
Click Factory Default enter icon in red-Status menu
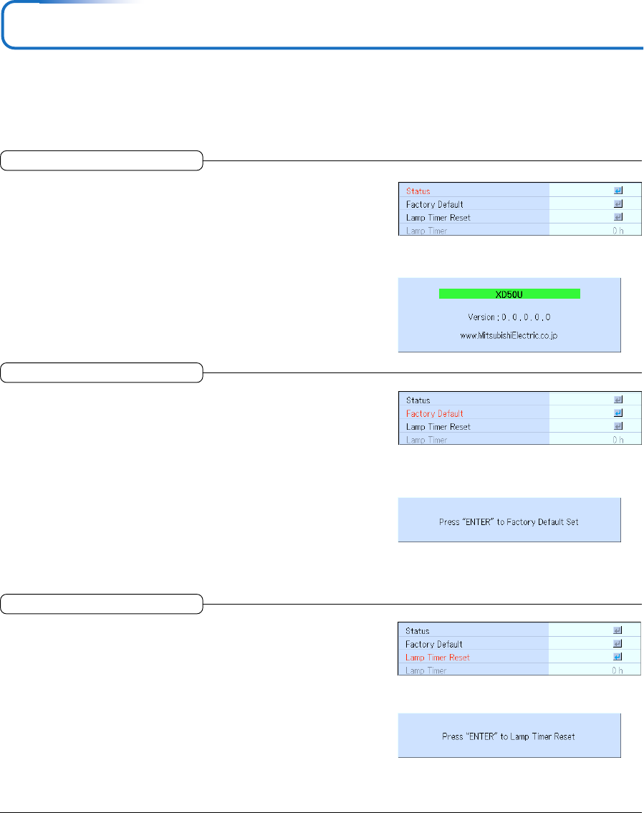[x=617, y=204]
